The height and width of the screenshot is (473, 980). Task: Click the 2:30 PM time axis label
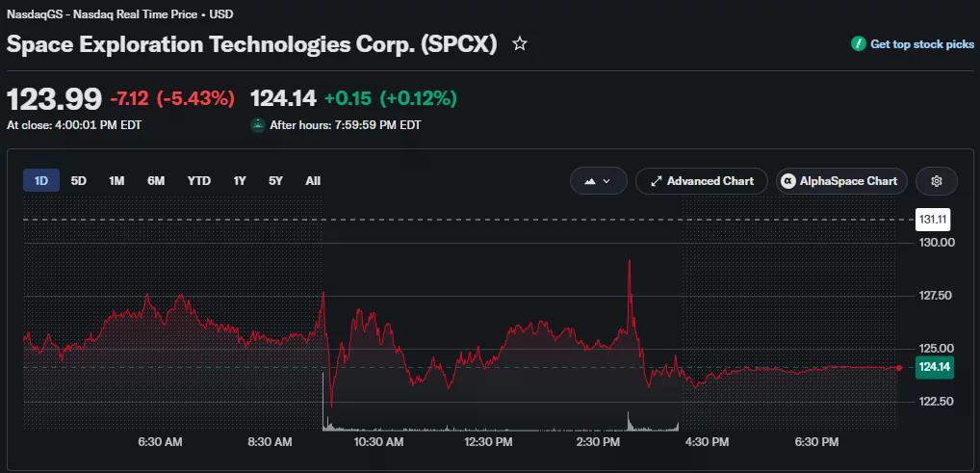tap(598, 442)
